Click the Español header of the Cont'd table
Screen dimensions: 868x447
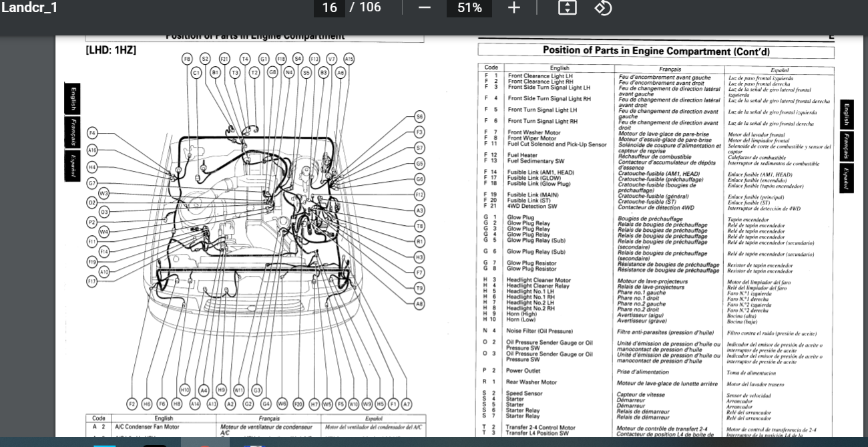tap(779, 69)
